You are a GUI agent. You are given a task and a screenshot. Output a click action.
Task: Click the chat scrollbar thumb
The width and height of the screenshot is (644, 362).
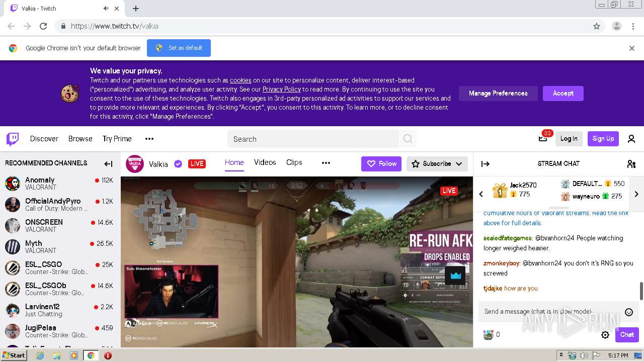pyautogui.click(x=641, y=290)
